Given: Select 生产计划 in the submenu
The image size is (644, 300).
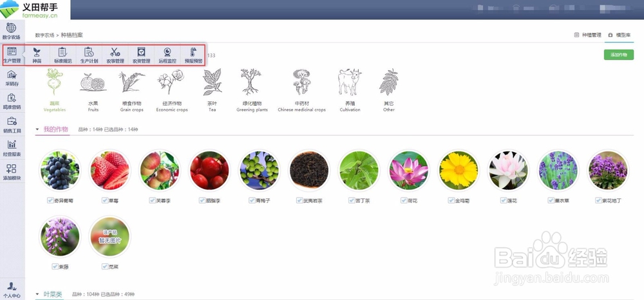Looking at the screenshot, I should click(x=89, y=55).
